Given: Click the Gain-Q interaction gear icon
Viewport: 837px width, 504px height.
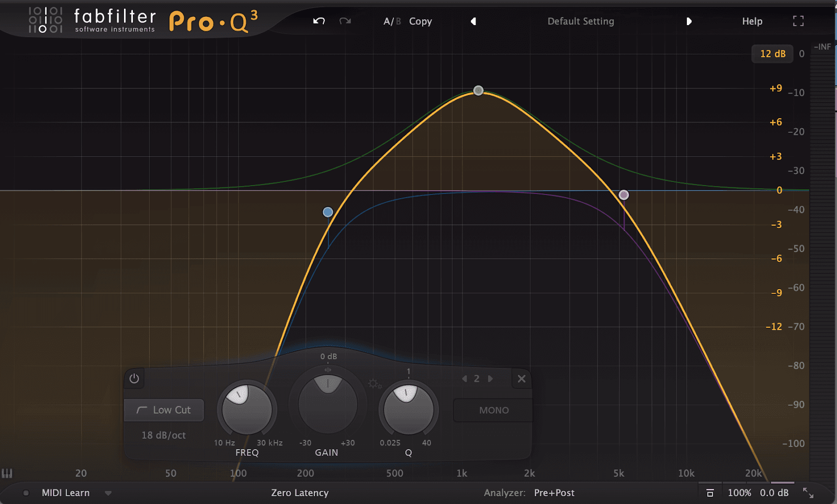Looking at the screenshot, I should 375,384.
